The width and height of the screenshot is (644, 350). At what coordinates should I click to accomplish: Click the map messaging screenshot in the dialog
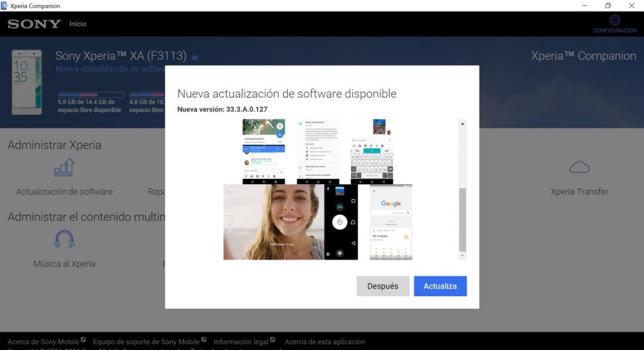[x=264, y=151]
